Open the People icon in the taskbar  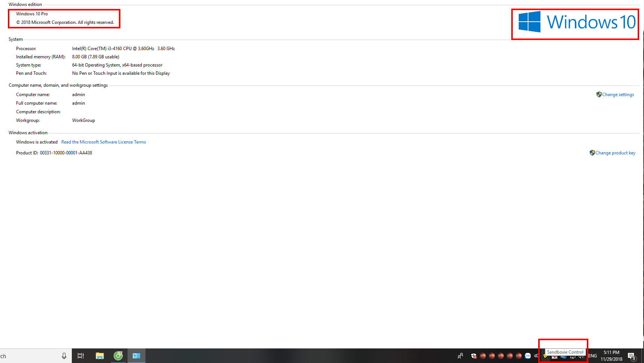460,356
